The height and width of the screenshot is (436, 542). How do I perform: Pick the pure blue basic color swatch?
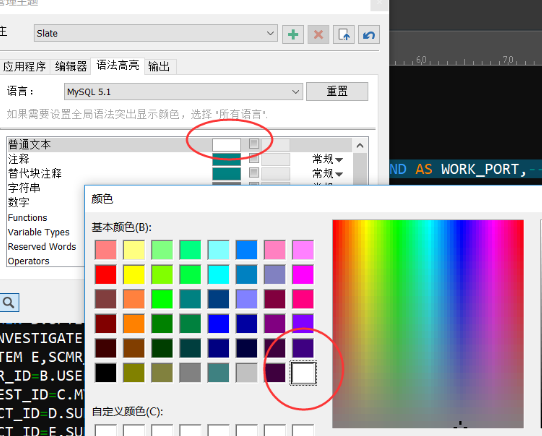click(x=218, y=324)
